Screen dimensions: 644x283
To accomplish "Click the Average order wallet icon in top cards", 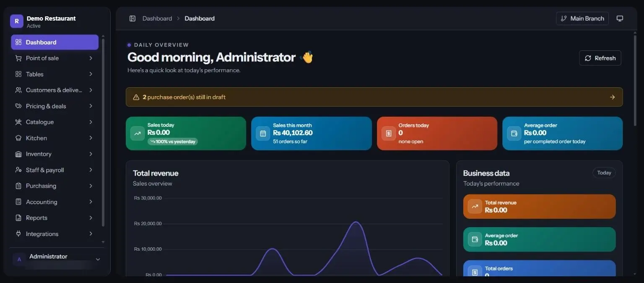I will click(x=514, y=134).
